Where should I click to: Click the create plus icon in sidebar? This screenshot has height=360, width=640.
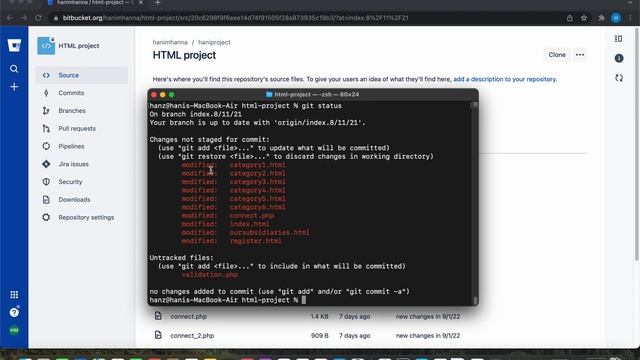point(14,87)
